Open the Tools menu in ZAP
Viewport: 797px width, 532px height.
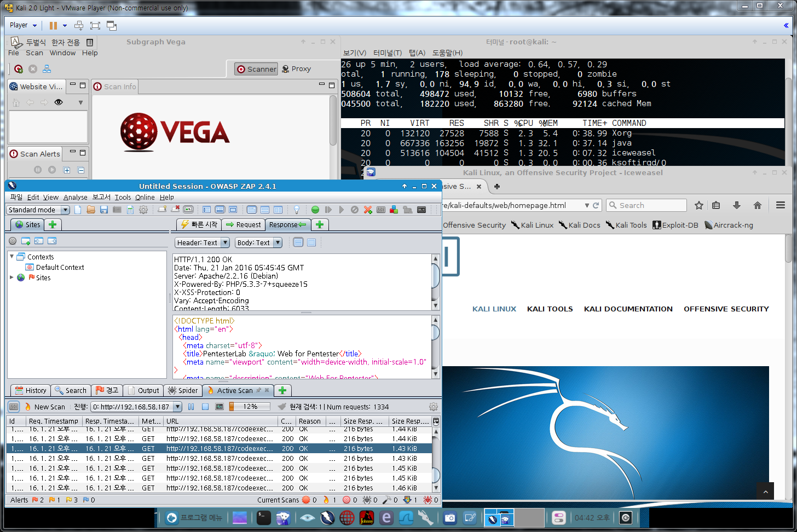[x=123, y=197]
